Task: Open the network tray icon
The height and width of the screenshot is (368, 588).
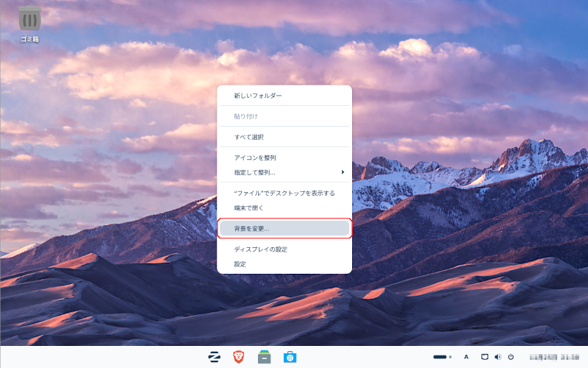Action: [x=484, y=357]
